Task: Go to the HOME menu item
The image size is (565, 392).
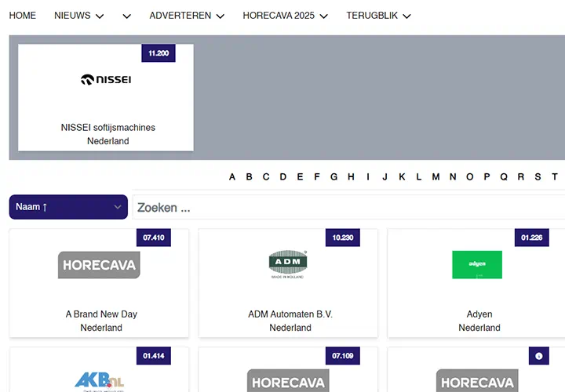Action: [x=22, y=16]
